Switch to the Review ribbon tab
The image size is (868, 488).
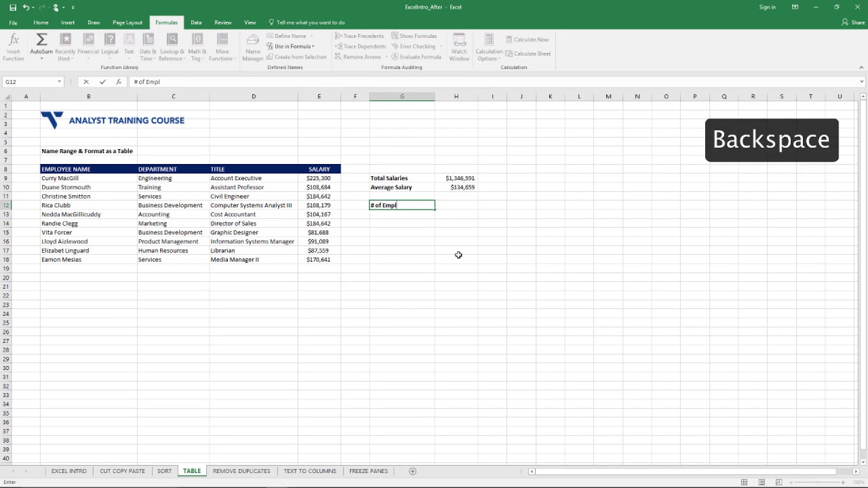223,22
